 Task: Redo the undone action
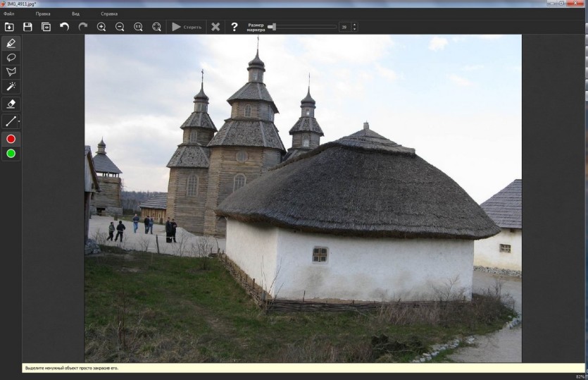click(x=83, y=27)
